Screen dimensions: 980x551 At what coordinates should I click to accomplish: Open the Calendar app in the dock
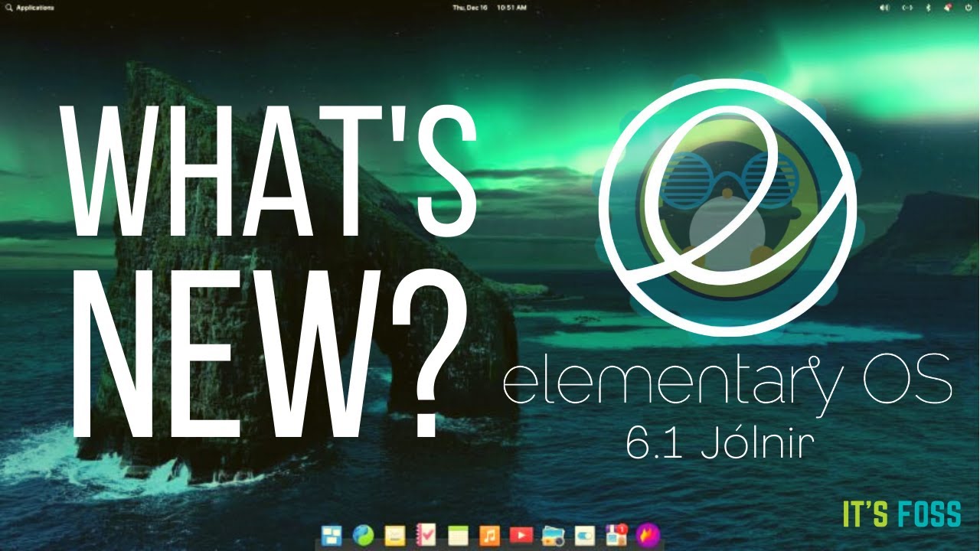click(x=458, y=534)
